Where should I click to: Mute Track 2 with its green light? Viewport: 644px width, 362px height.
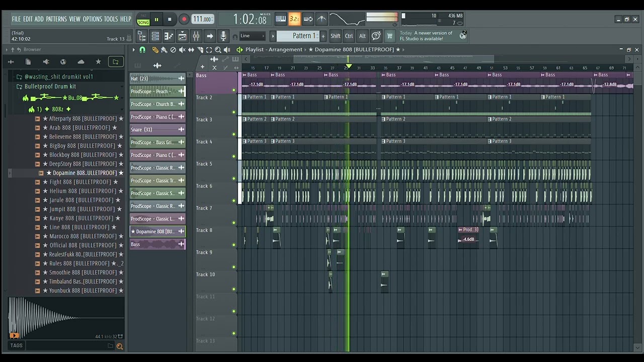[x=233, y=112]
